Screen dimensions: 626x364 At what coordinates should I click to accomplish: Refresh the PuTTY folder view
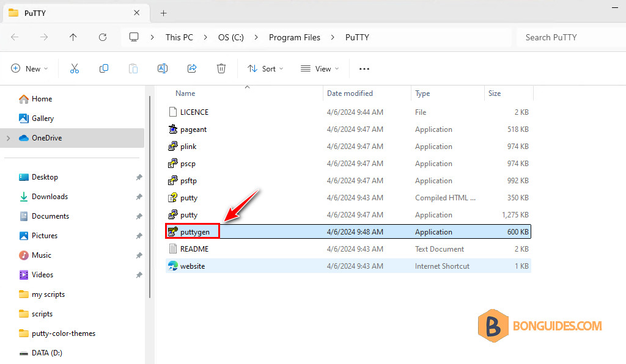pos(103,37)
